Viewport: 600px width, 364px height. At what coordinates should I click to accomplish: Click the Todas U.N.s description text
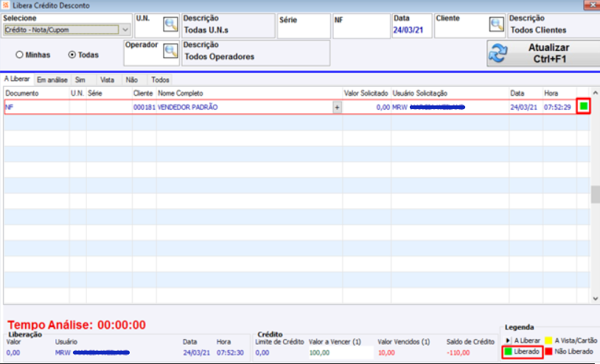tap(206, 30)
